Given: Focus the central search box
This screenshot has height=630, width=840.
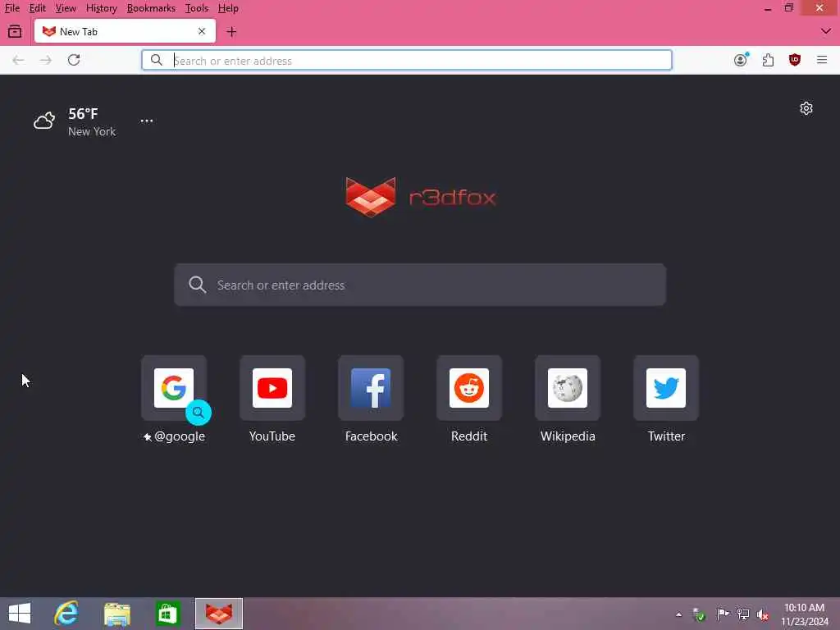Looking at the screenshot, I should click(x=420, y=285).
